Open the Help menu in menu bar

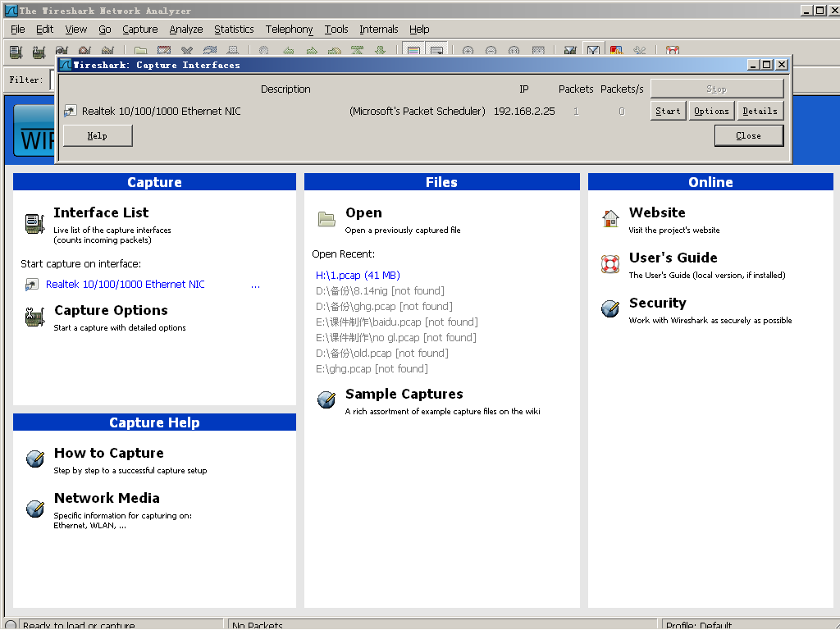tap(419, 30)
